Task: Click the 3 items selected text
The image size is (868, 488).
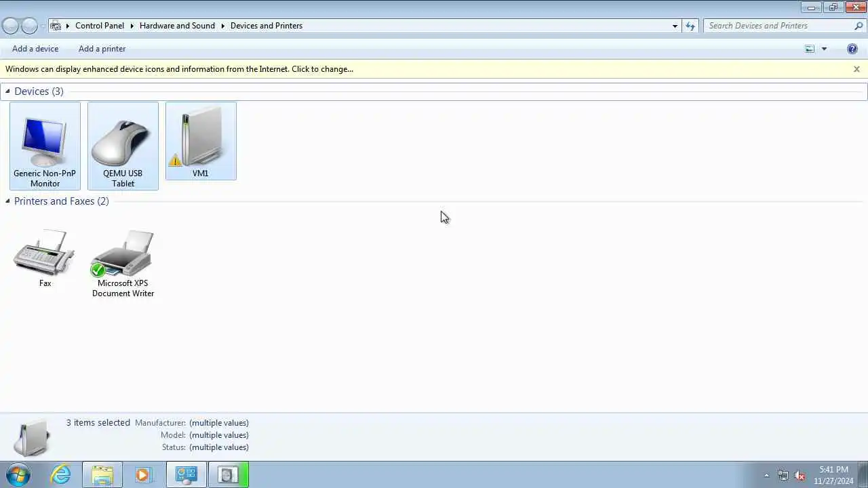Action: click(x=98, y=422)
